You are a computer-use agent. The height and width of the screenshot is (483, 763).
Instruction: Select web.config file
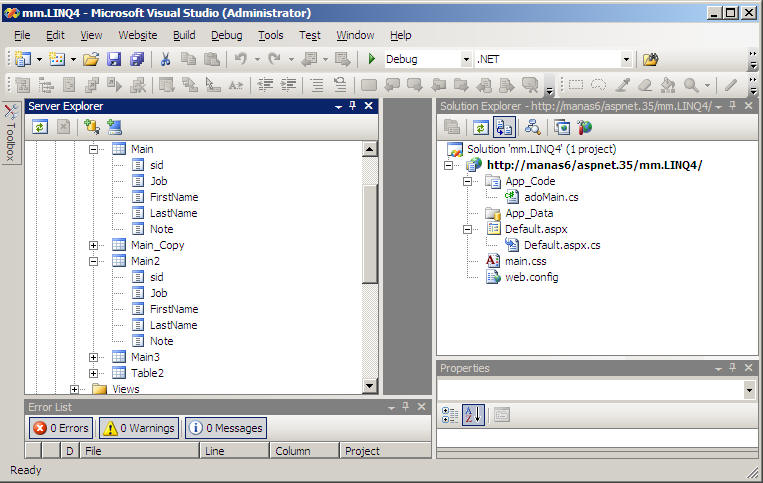pos(531,277)
